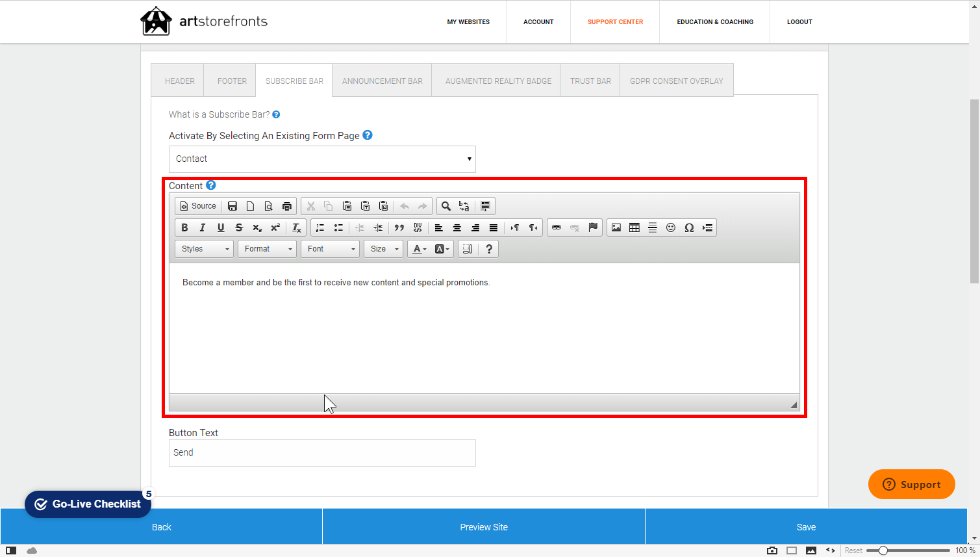Toggle strikethrough formatting
The image size is (980, 557).
coord(239,227)
